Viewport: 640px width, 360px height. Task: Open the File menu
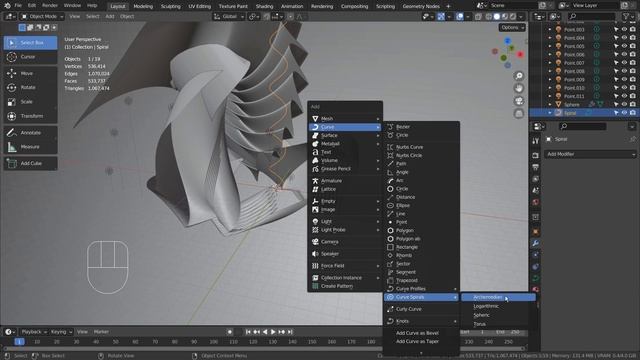point(18,6)
